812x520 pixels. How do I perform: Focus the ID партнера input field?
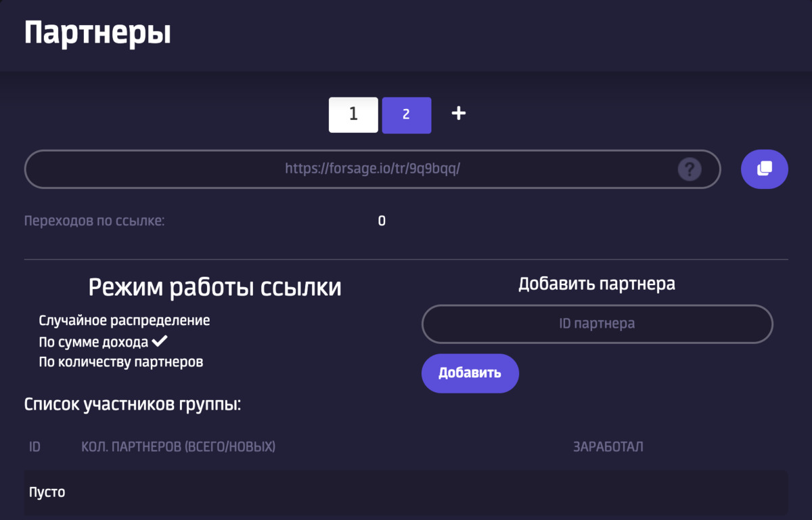point(597,324)
